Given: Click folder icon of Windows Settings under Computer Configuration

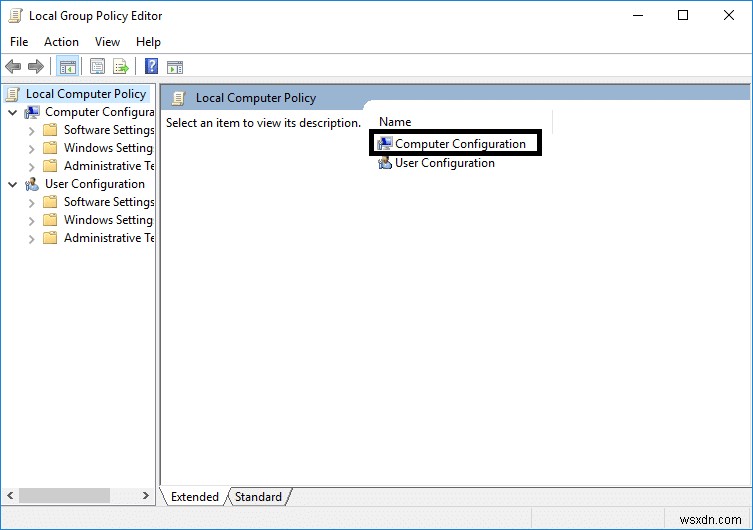Looking at the screenshot, I should point(50,148).
